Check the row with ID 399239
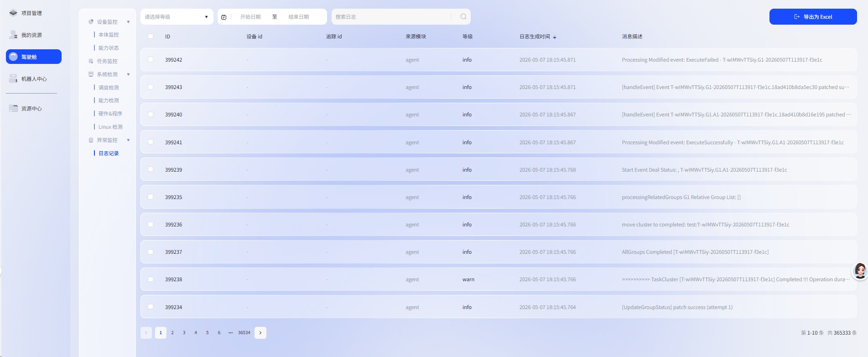The height and width of the screenshot is (357, 868). [x=151, y=169]
